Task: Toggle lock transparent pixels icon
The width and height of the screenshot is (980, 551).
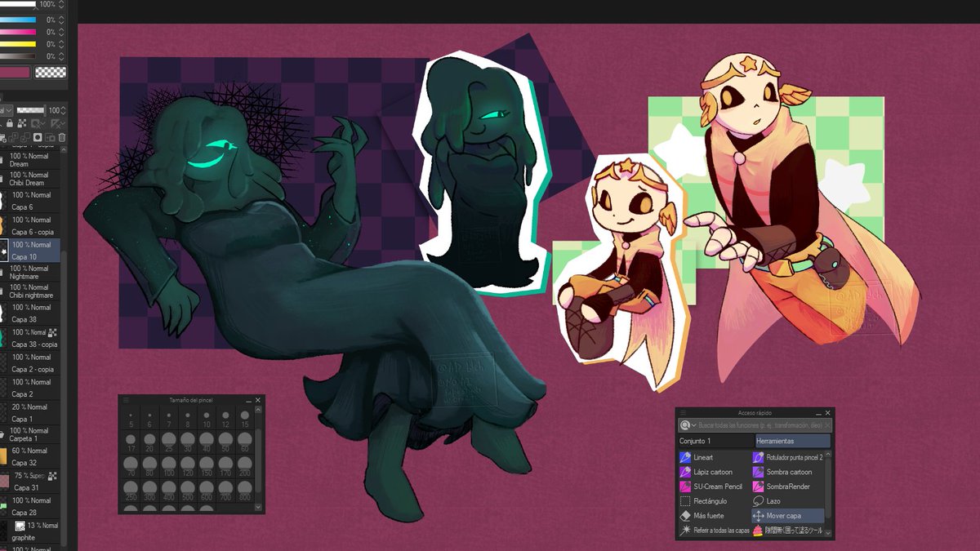Action: tap(21, 123)
